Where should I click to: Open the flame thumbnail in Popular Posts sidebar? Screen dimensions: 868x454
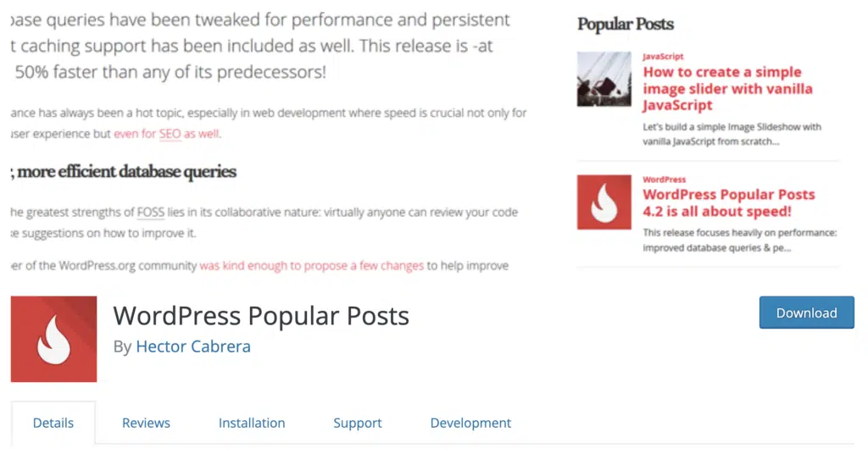(604, 202)
